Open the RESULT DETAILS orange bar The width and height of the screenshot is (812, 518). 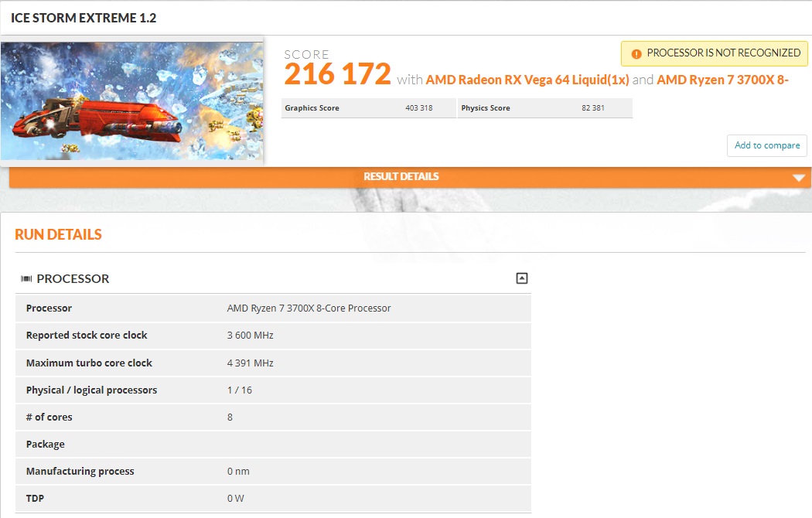[410, 177]
